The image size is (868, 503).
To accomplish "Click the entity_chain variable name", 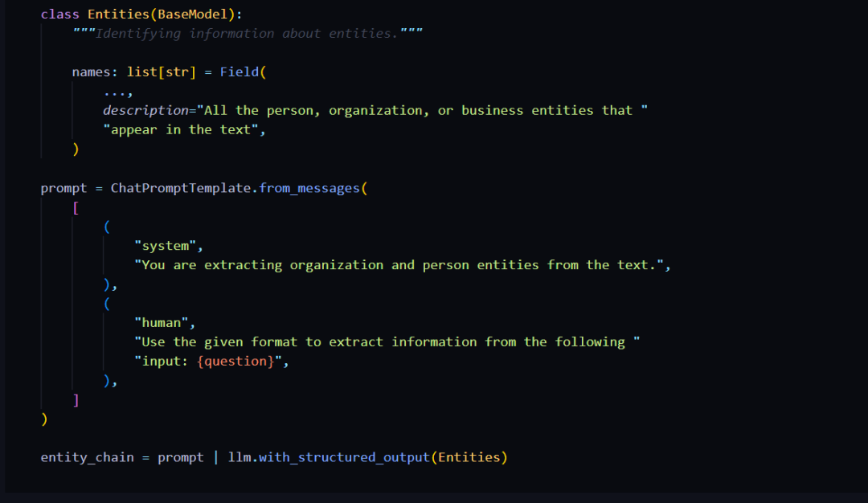I will coord(87,457).
